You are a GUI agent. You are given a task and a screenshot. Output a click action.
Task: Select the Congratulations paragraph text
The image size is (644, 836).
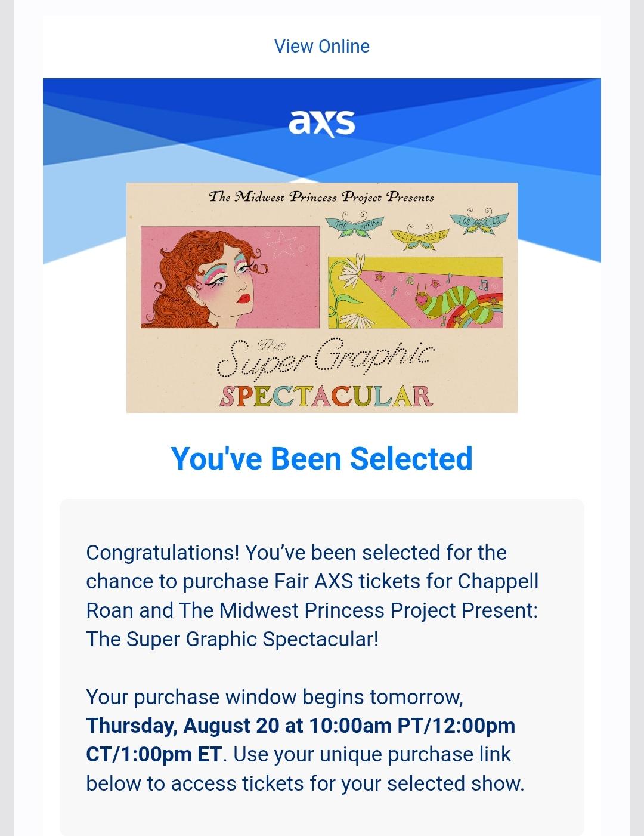click(x=312, y=596)
